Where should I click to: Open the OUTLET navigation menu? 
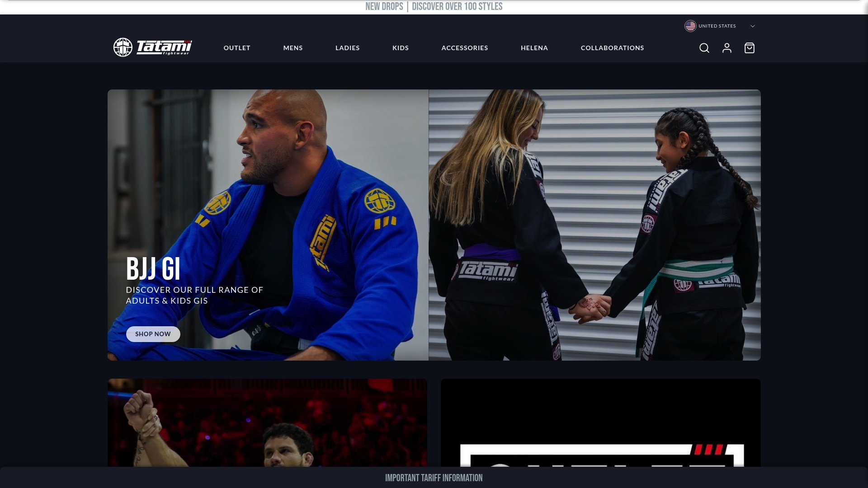click(x=236, y=48)
